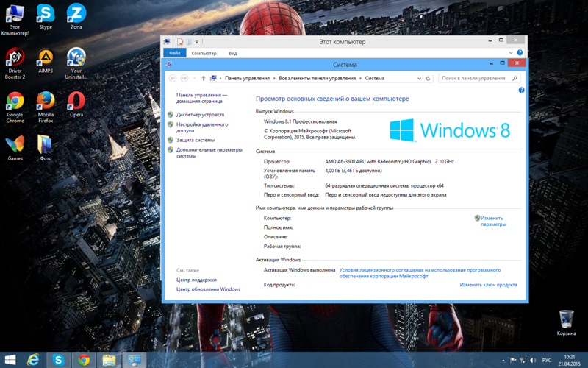Click the Back arrow in Система window
The width and height of the screenshot is (588, 368).
173,78
